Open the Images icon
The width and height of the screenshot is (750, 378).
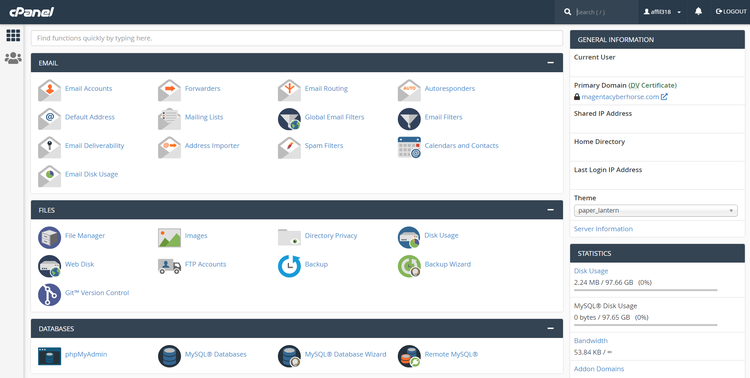pos(169,238)
